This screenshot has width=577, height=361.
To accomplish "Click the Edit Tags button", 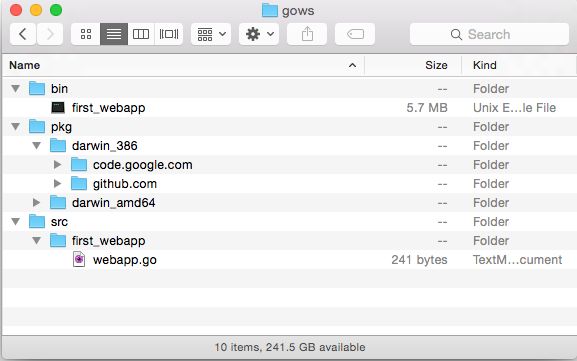I will click(355, 34).
